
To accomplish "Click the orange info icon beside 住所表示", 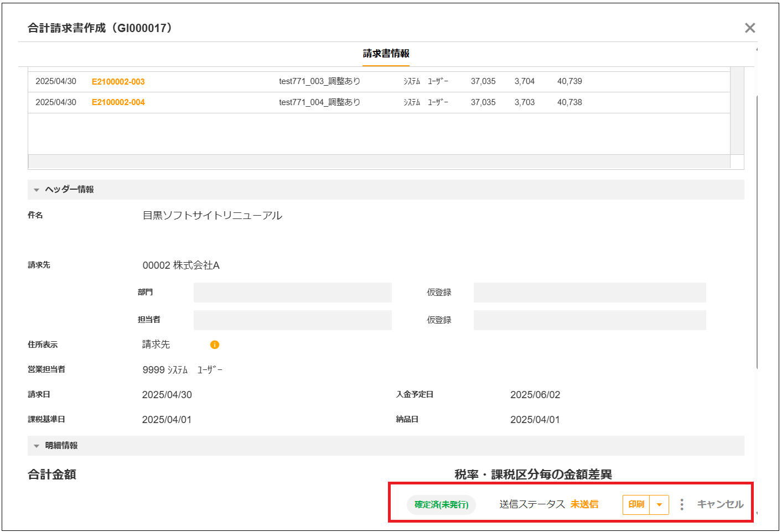I will (x=215, y=345).
